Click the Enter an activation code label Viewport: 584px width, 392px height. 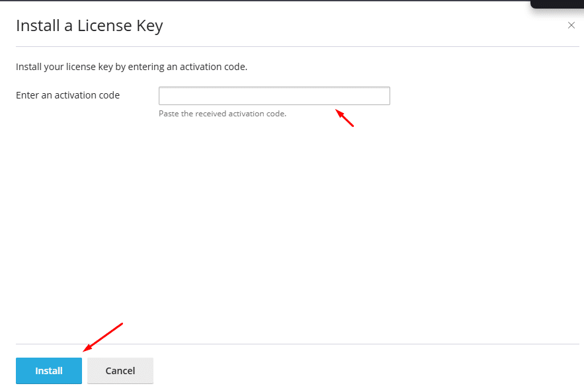67,95
